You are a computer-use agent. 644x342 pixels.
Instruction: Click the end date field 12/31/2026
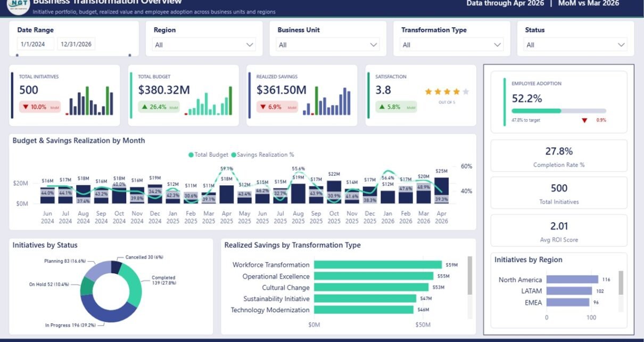click(x=76, y=44)
